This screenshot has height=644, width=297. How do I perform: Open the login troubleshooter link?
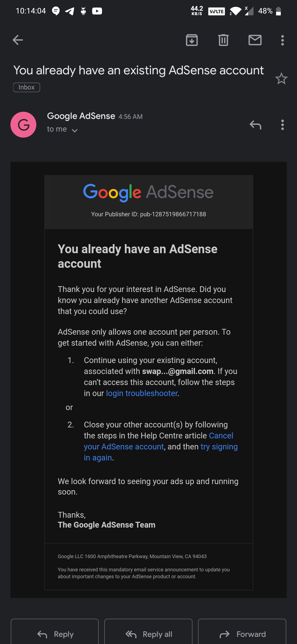click(142, 393)
